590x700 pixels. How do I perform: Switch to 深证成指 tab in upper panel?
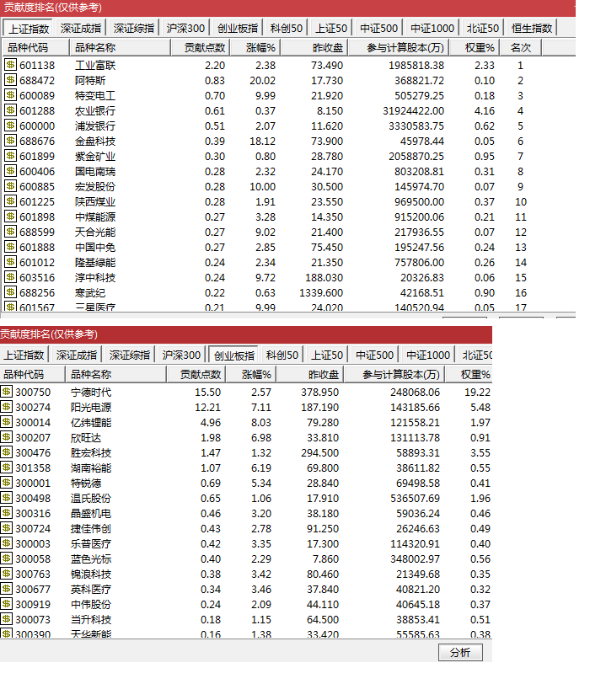tap(81, 28)
